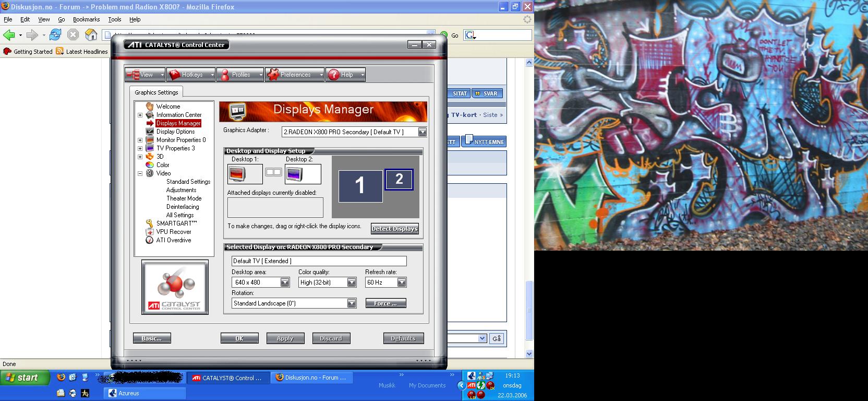Select display 1 in the layout preview

tap(360, 186)
